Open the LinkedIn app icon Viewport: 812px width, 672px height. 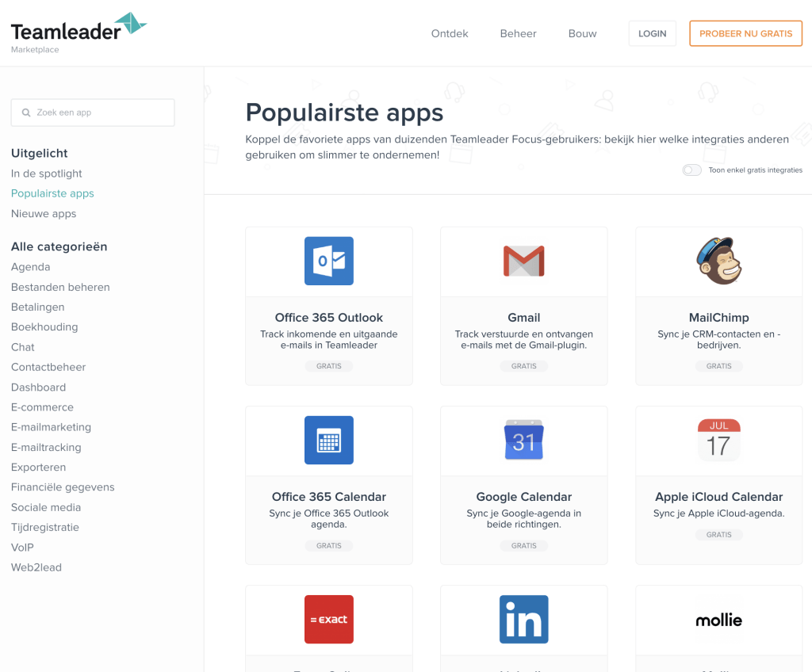[523, 619]
